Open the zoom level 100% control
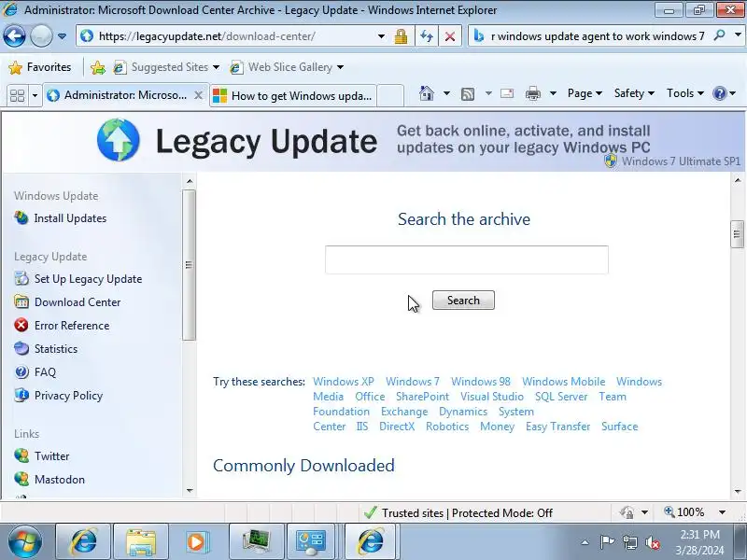The height and width of the screenshot is (560, 747). [x=695, y=512]
